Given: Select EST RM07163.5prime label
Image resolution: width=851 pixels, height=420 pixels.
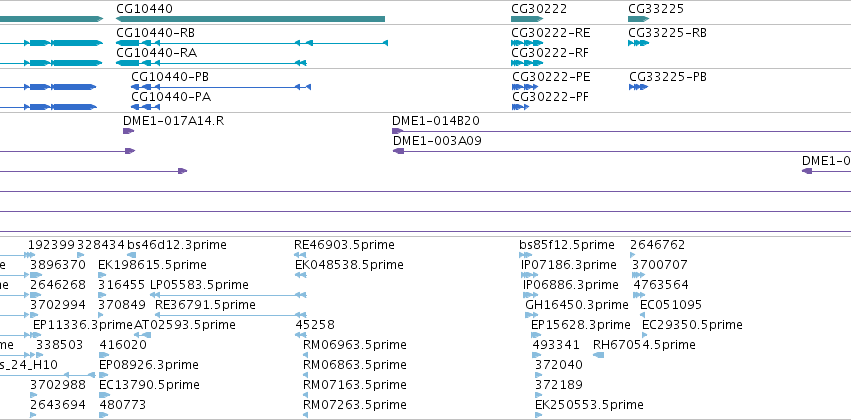Looking at the screenshot, I should (x=354, y=384).
